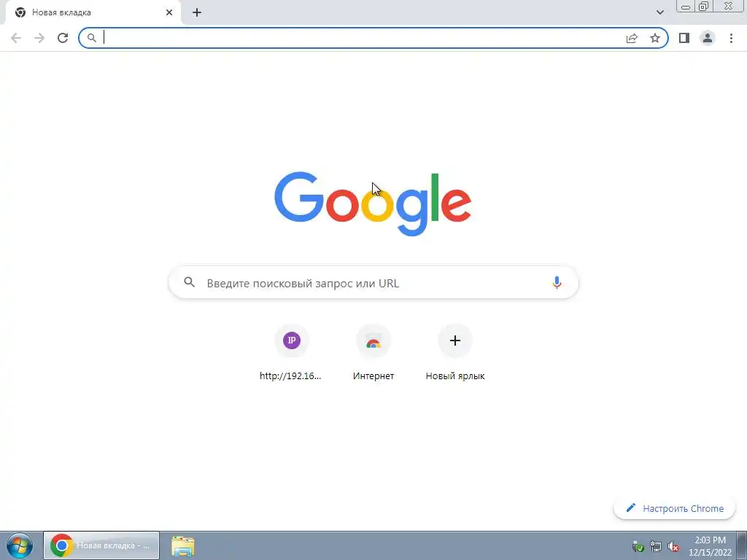Click the muted volume tray icon
Image resolution: width=747 pixels, height=560 pixels.
[x=673, y=546]
